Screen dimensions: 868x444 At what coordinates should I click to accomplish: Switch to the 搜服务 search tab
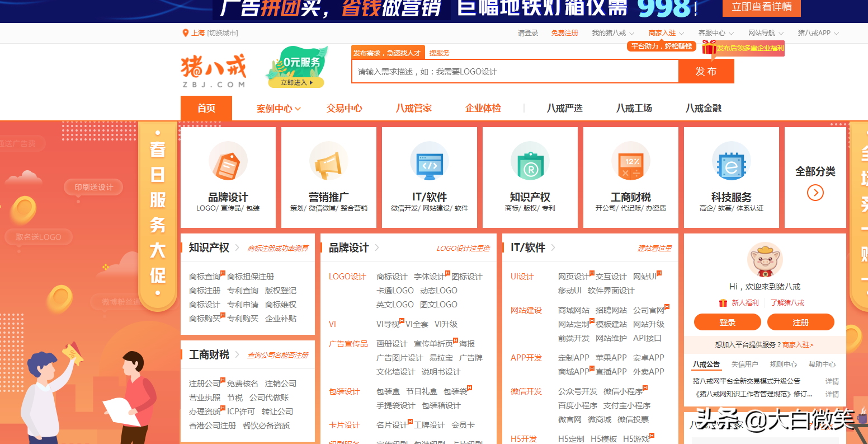439,53
